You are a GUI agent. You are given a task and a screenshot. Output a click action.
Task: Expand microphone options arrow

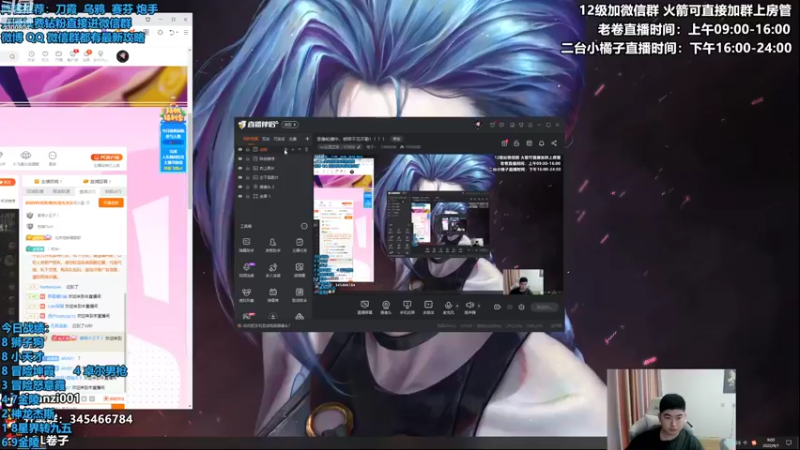click(x=457, y=306)
